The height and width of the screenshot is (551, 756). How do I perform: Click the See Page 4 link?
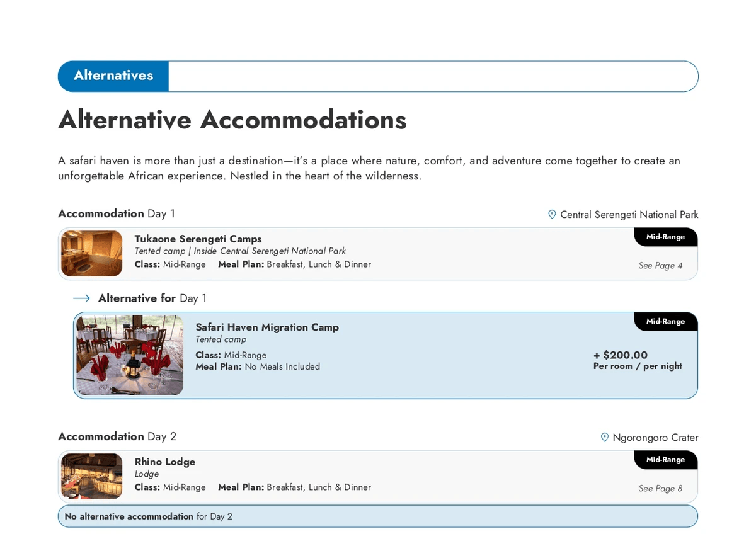(660, 266)
